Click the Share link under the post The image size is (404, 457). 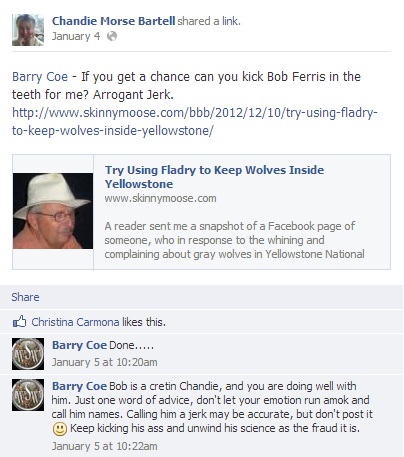(25, 297)
